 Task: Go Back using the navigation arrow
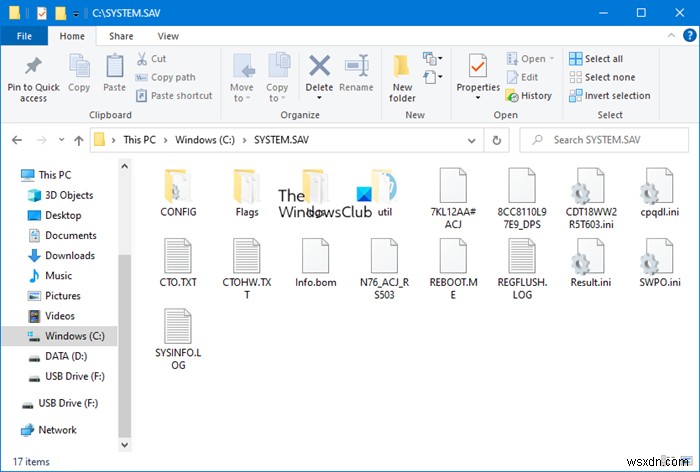click(x=17, y=140)
